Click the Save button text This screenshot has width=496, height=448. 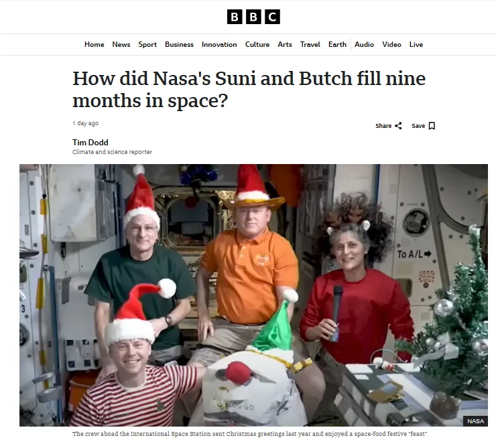coord(418,126)
